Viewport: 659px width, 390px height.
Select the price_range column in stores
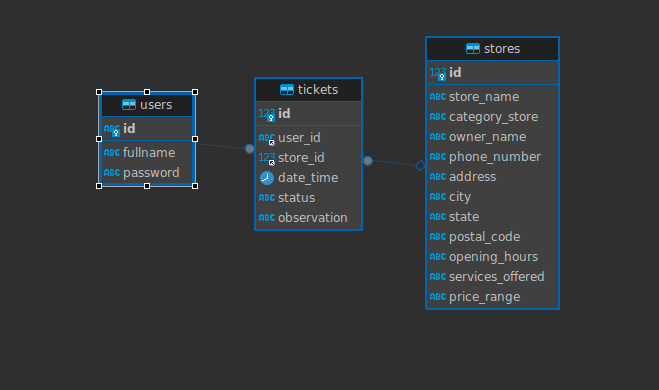[x=492, y=297]
